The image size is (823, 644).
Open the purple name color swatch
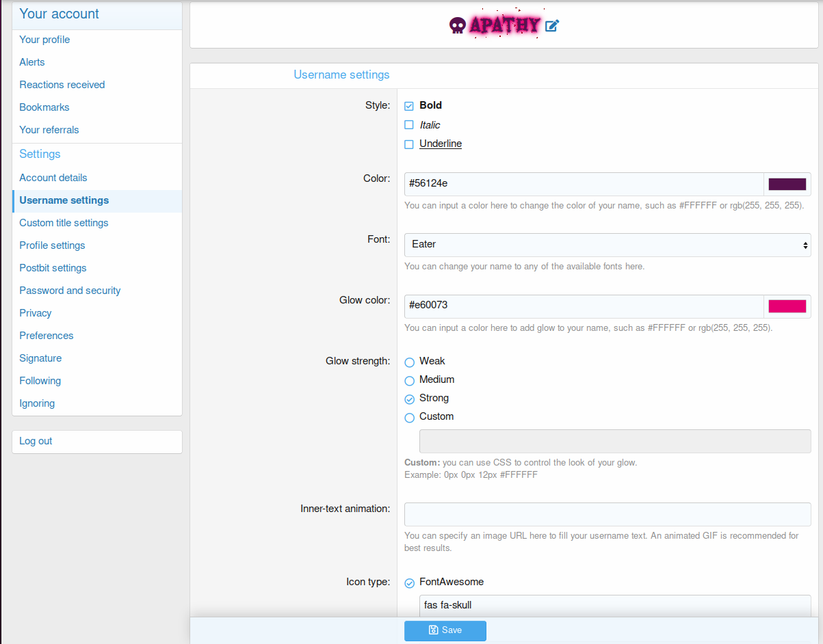tap(787, 184)
